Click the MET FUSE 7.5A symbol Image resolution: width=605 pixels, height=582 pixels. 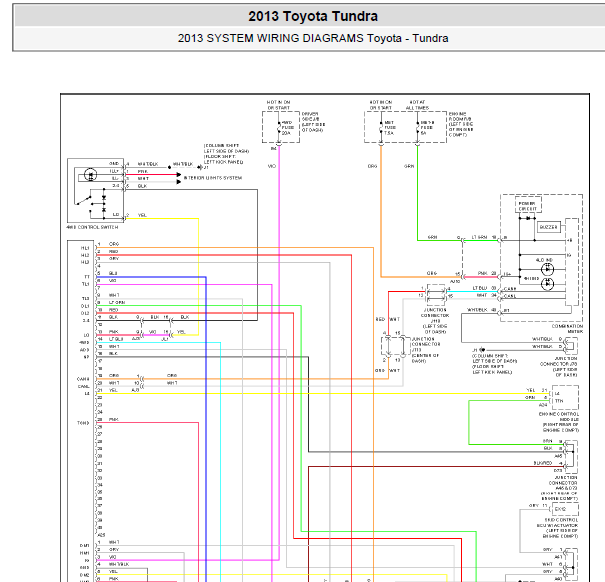click(381, 127)
